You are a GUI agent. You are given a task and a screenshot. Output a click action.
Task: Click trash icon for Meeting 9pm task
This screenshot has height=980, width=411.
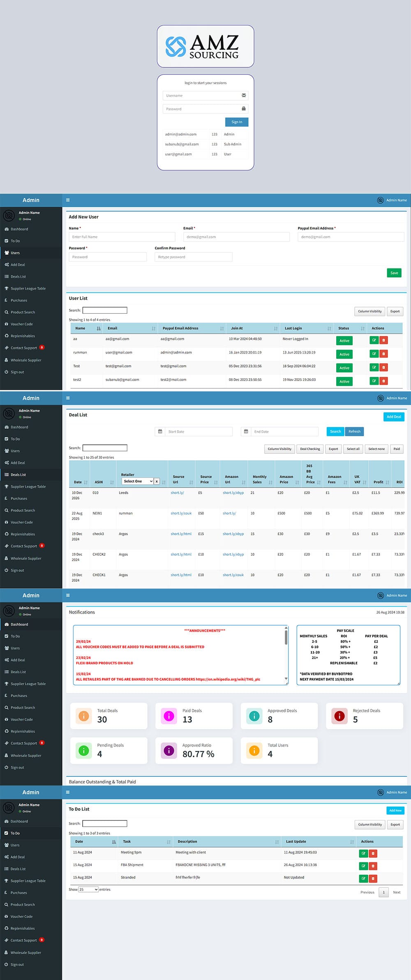[373, 854]
